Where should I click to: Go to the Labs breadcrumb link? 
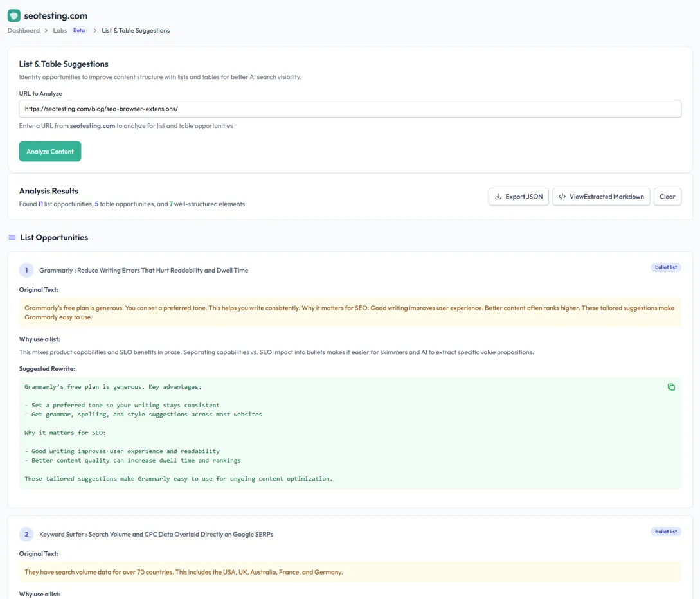tap(60, 30)
